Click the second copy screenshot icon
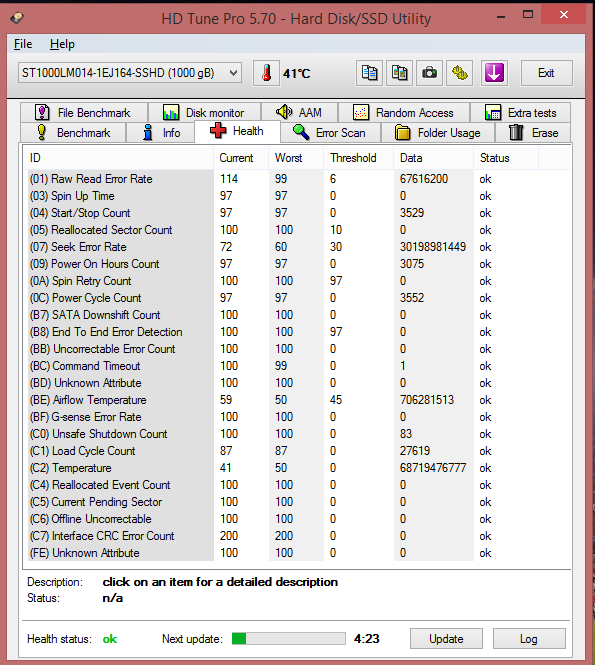595x665 pixels. 399,73
